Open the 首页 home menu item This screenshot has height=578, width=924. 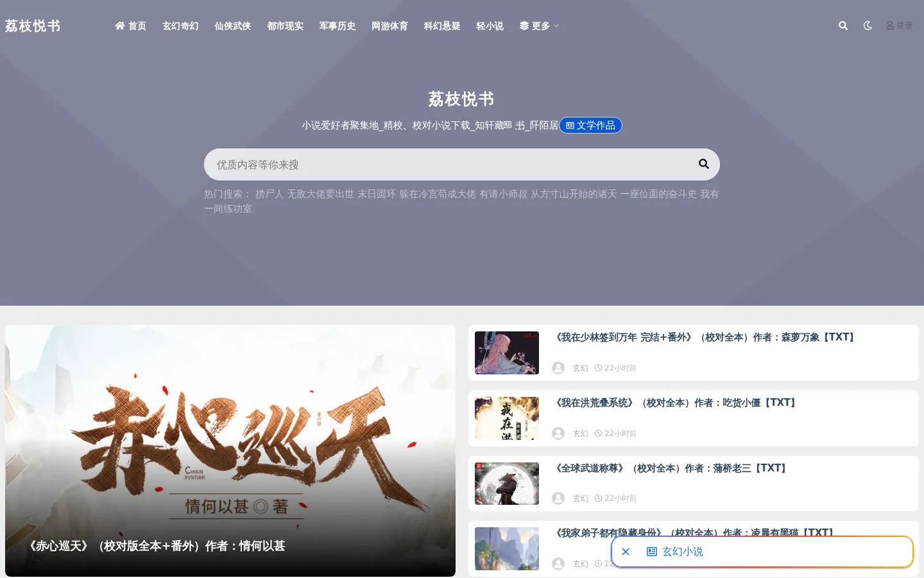coord(130,26)
